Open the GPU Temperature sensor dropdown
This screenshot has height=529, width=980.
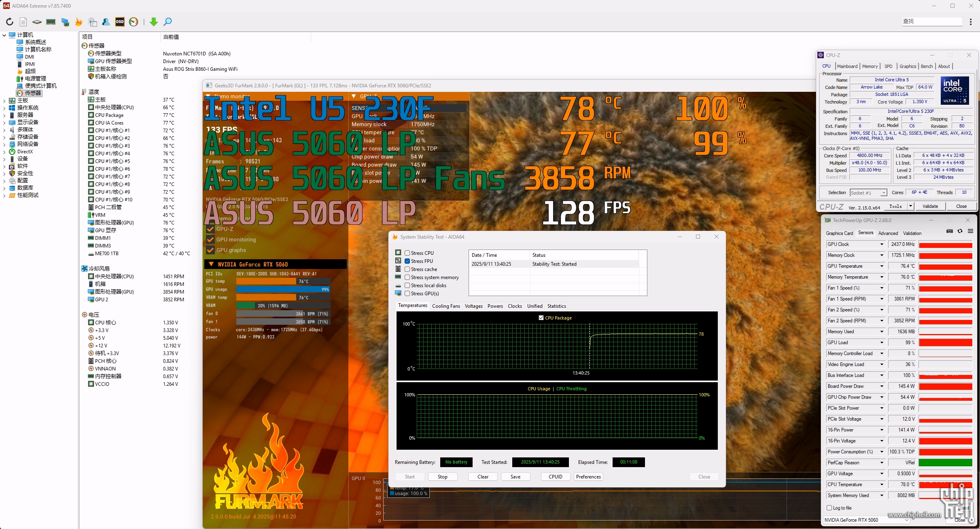pyautogui.click(x=882, y=266)
